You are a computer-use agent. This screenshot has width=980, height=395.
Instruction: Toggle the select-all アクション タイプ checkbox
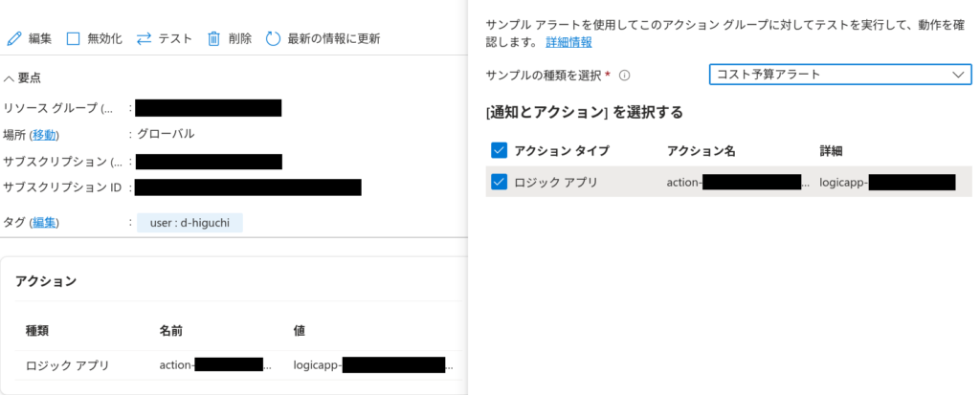[499, 150]
